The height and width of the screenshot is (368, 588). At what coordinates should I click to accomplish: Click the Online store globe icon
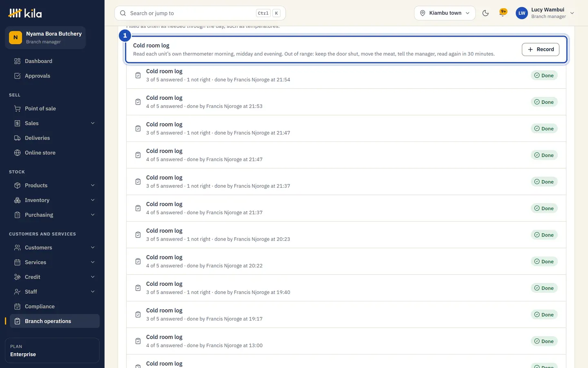pos(17,153)
